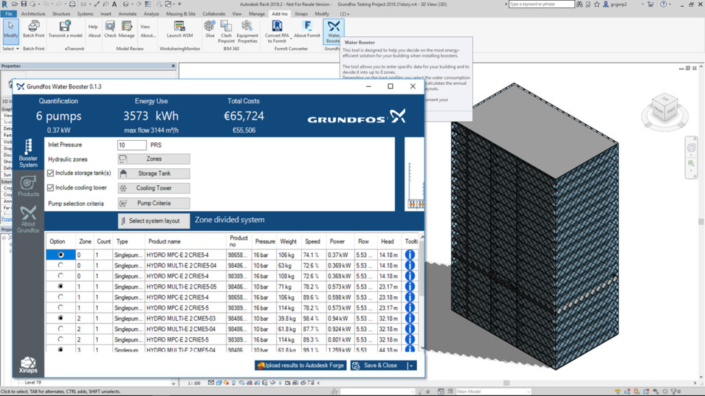Select option radio for zone 0 108 kg row
This screenshot has height=396, width=705.
[61, 276]
